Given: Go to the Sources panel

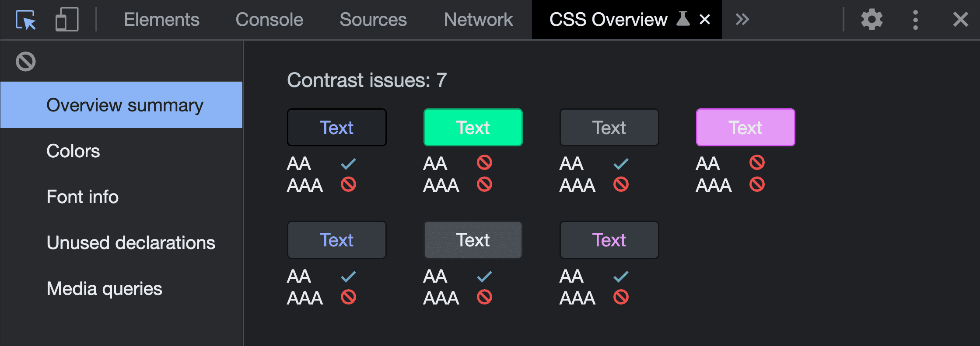Looking at the screenshot, I should pyautogui.click(x=373, y=19).
